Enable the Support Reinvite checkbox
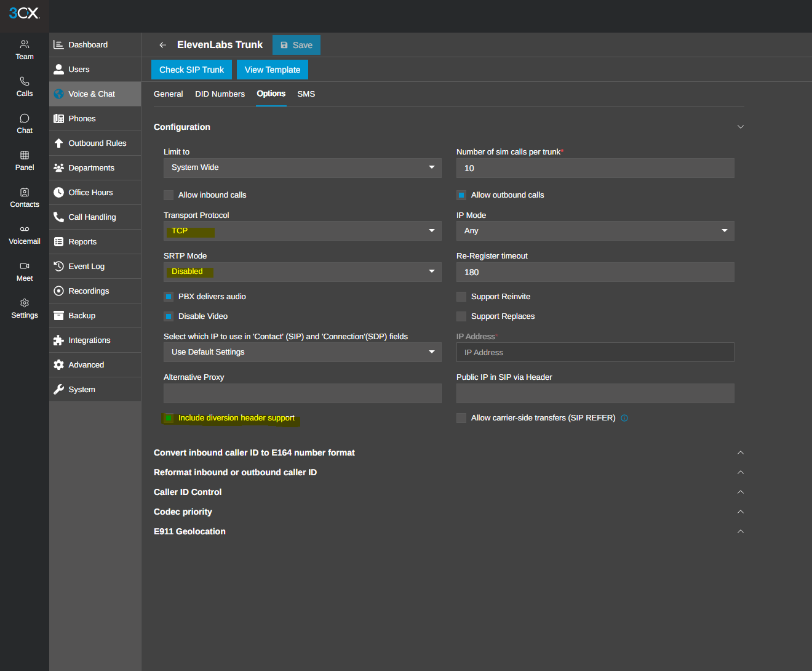812x671 pixels. tap(461, 297)
